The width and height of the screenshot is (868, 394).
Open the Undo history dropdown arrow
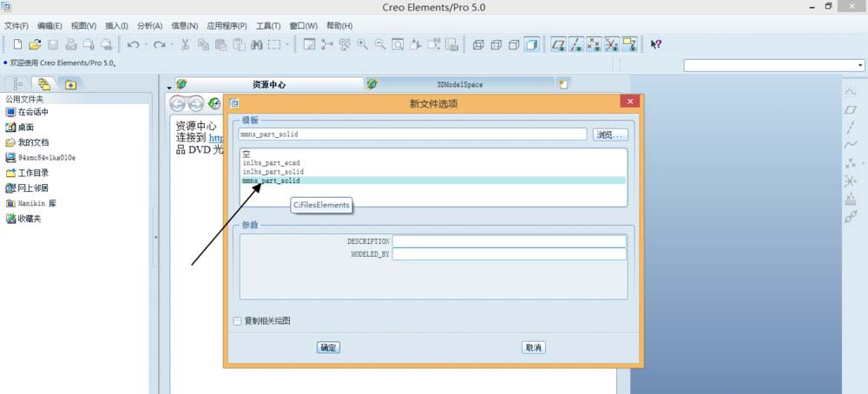[146, 45]
